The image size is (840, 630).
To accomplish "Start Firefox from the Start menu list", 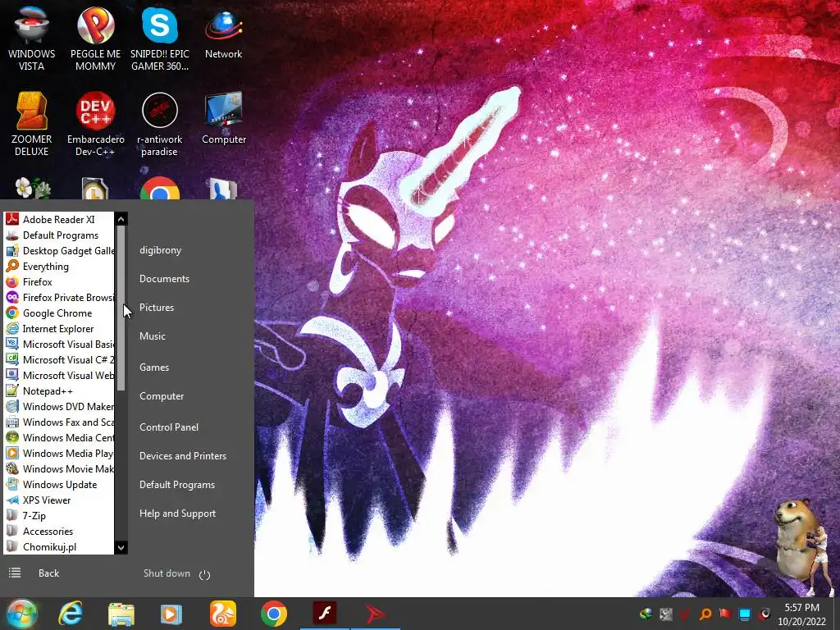I will (59, 282).
